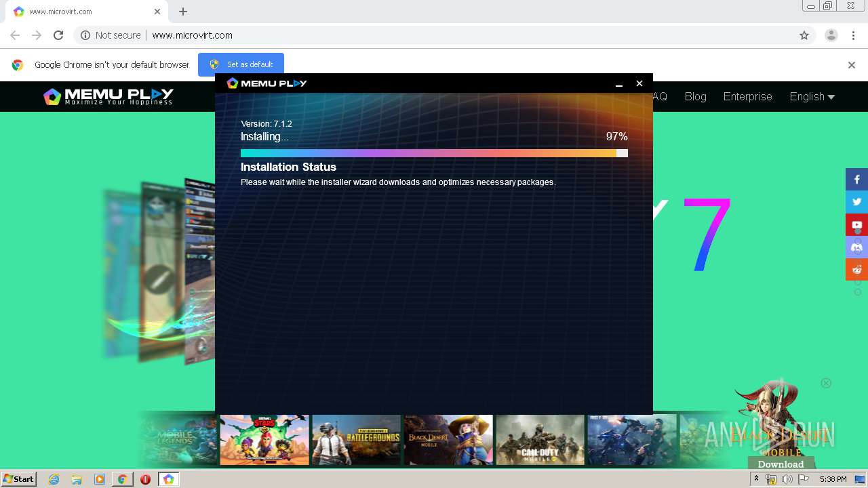
Task: Click the Twitter share icon
Action: click(856, 202)
